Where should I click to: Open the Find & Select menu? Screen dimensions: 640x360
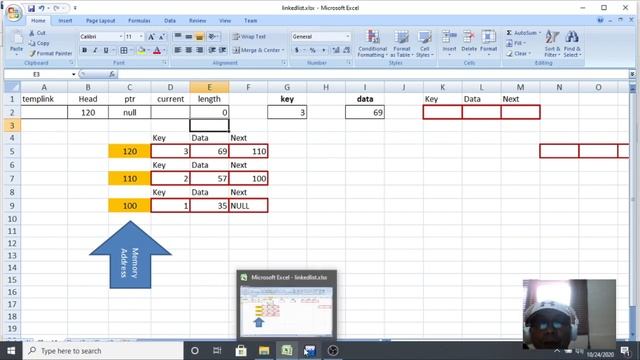(x=572, y=44)
